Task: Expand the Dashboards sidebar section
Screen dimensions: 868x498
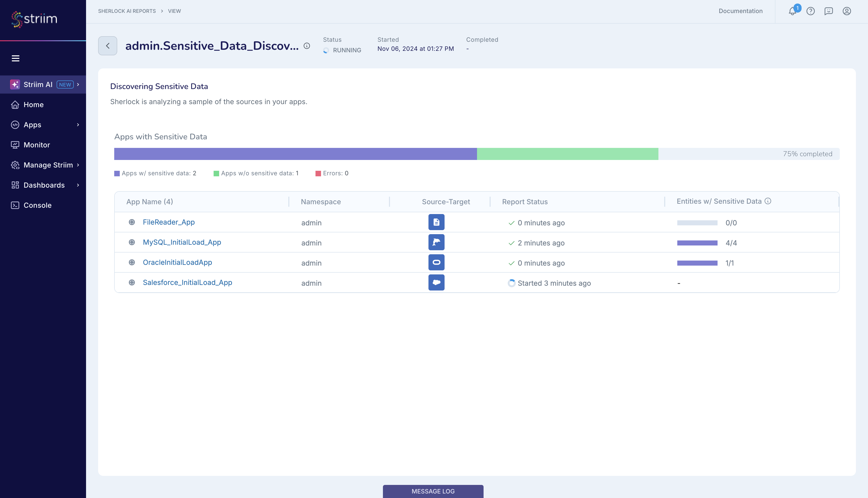Action: [44, 185]
